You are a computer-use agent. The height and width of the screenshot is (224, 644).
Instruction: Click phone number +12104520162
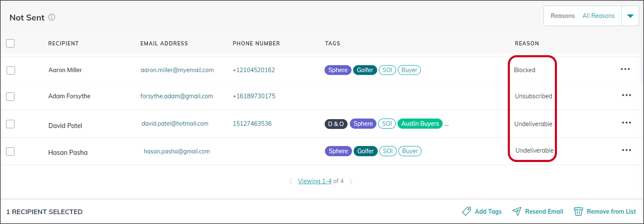(253, 70)
